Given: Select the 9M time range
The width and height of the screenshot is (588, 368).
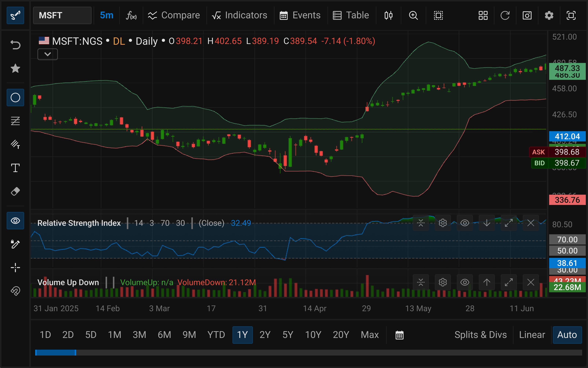Looking at the screenshot, I should click(189, 335).
